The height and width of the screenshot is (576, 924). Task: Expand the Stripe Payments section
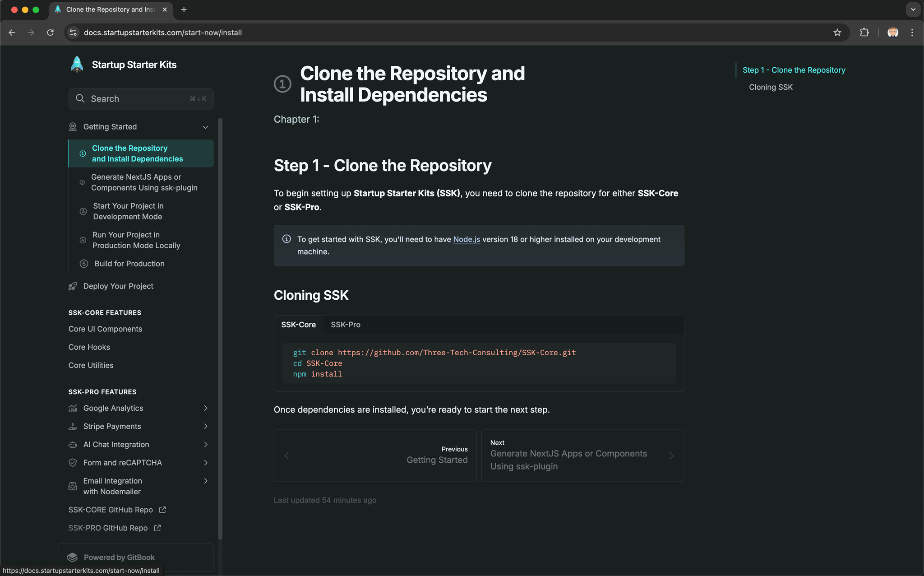[206, 426]
